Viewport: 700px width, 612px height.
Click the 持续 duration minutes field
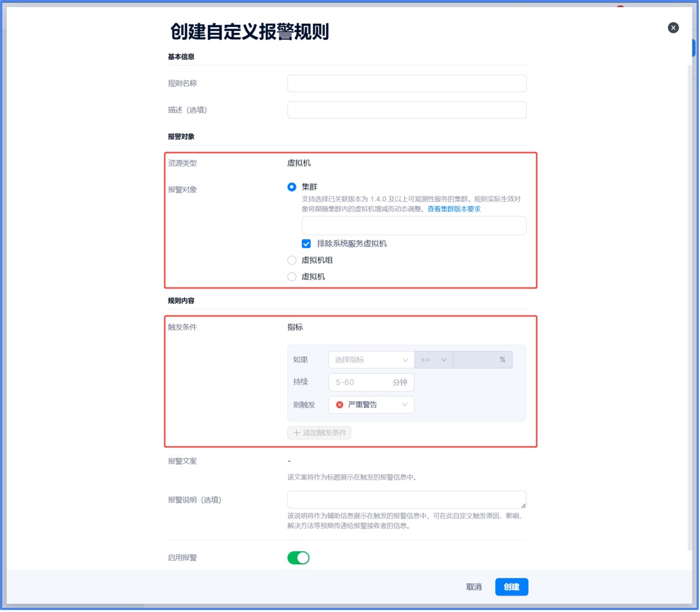click(x=361, y=382)
